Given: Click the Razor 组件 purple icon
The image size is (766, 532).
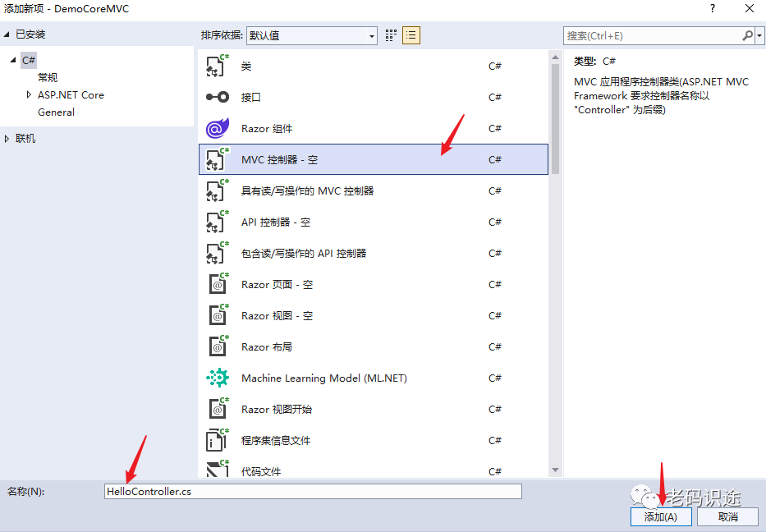Looking at the screenshot, I should pos(218,128).
